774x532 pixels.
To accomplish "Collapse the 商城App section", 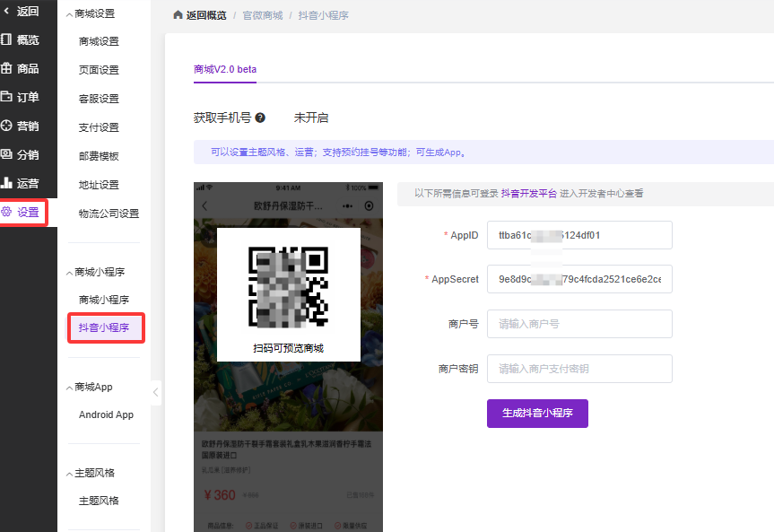I will [71, 387].
